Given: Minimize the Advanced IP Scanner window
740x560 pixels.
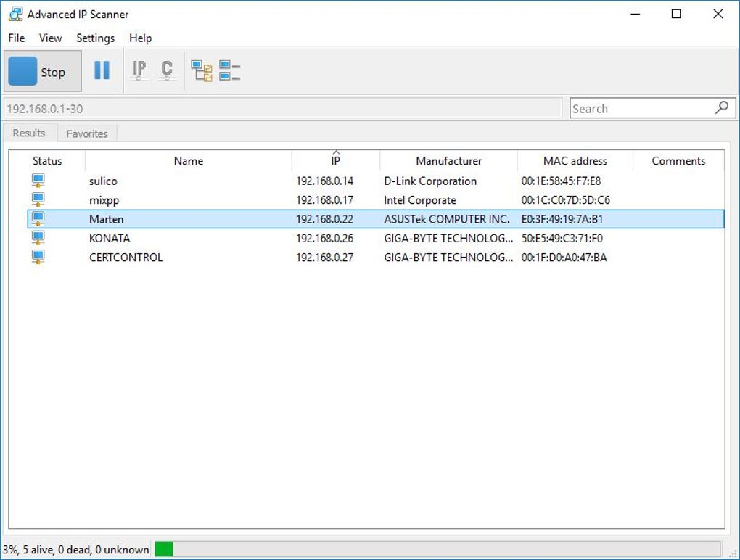Looking at the screenshot, I should pyautogui.click(x=636, y=15).
